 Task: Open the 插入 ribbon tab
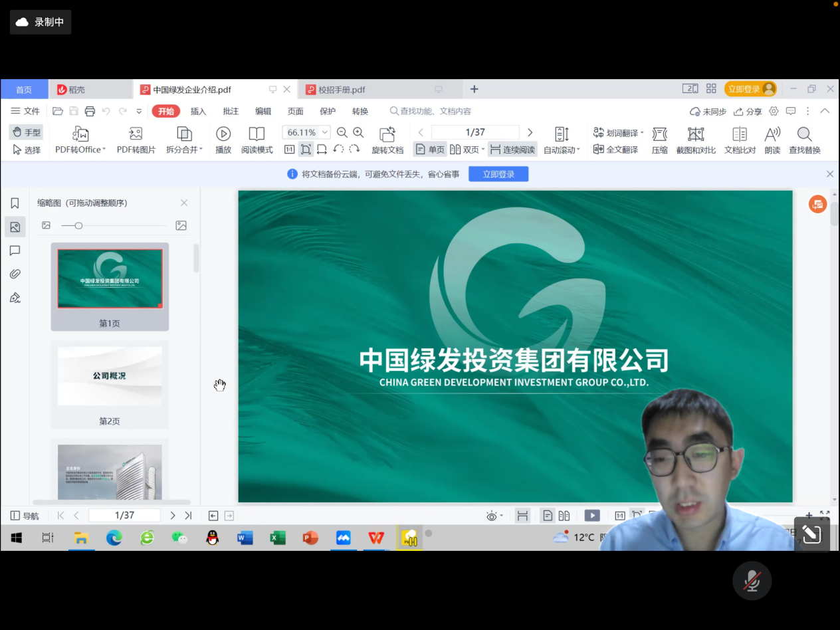click(198, 111)
